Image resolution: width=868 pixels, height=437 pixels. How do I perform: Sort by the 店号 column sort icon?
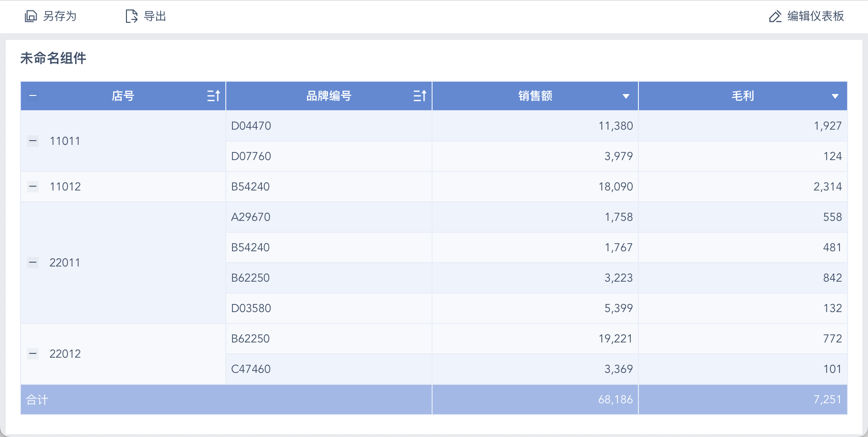pyautogui.click(x=213, y=96)
